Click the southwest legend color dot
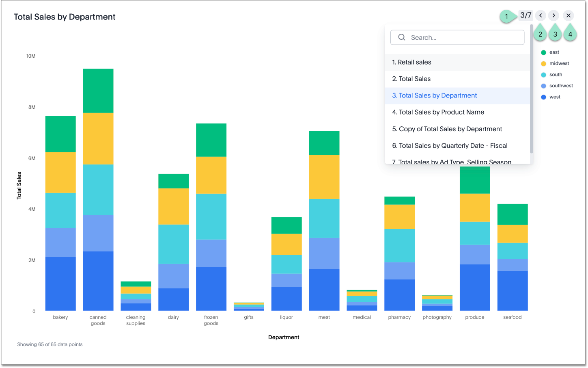 (x=543, y=86)
